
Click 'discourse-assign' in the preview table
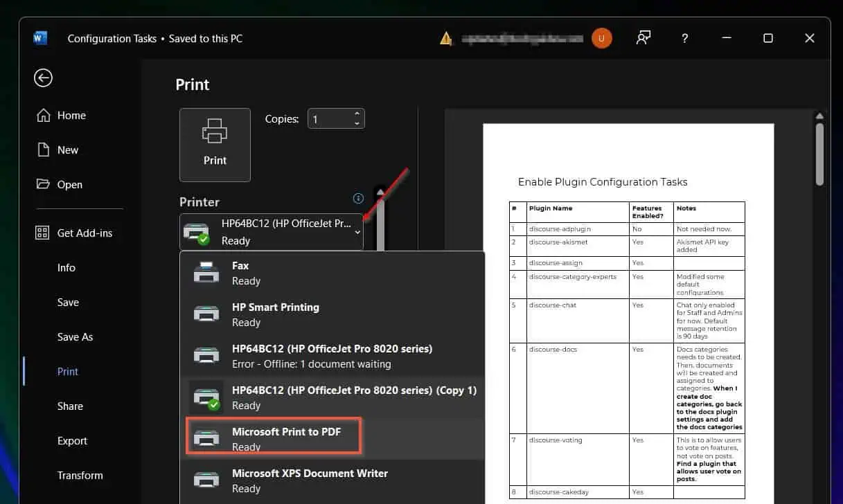(x=556, y=263)
